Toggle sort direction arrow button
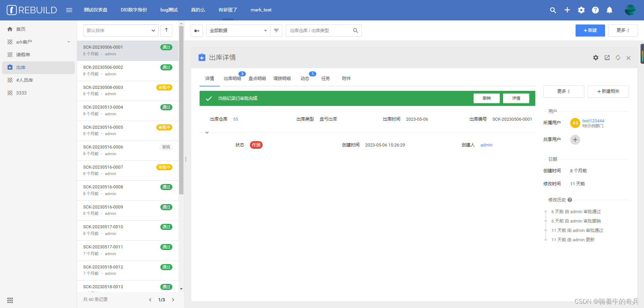 pos(166,30)
